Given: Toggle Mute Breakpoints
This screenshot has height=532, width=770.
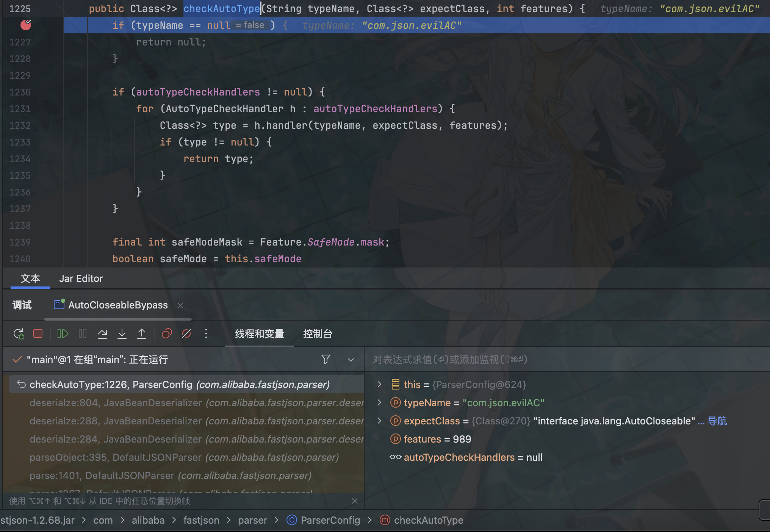Looking at the screenshot, I should 186,334.
